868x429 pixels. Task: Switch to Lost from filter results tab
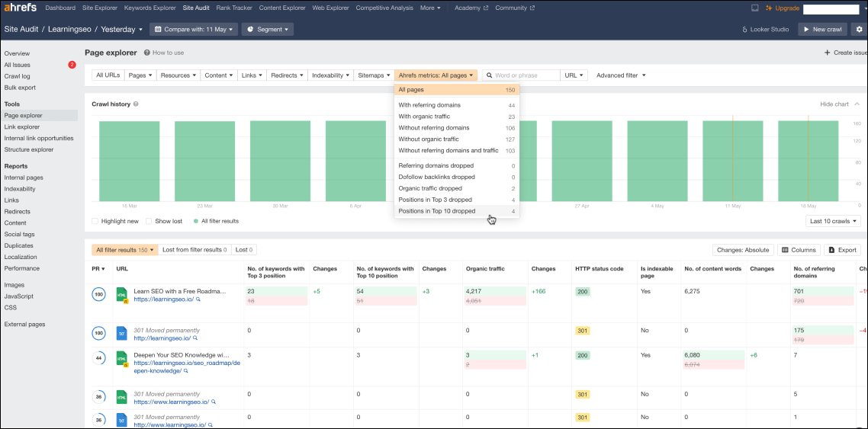(x=194, y=250)
